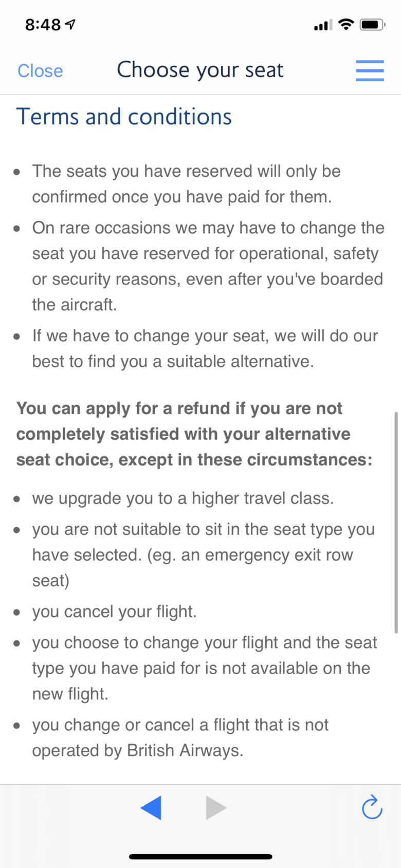Close the Choose your seat view

pos(40,71)
